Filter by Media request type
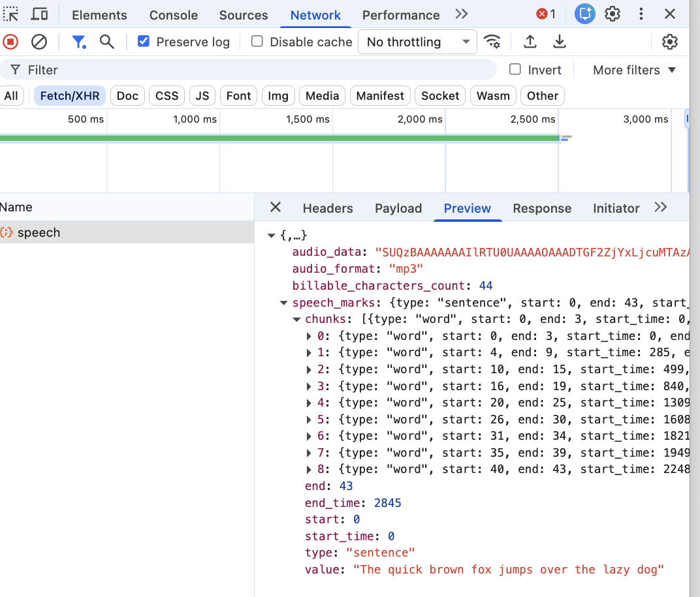 [x=323, y=96]
